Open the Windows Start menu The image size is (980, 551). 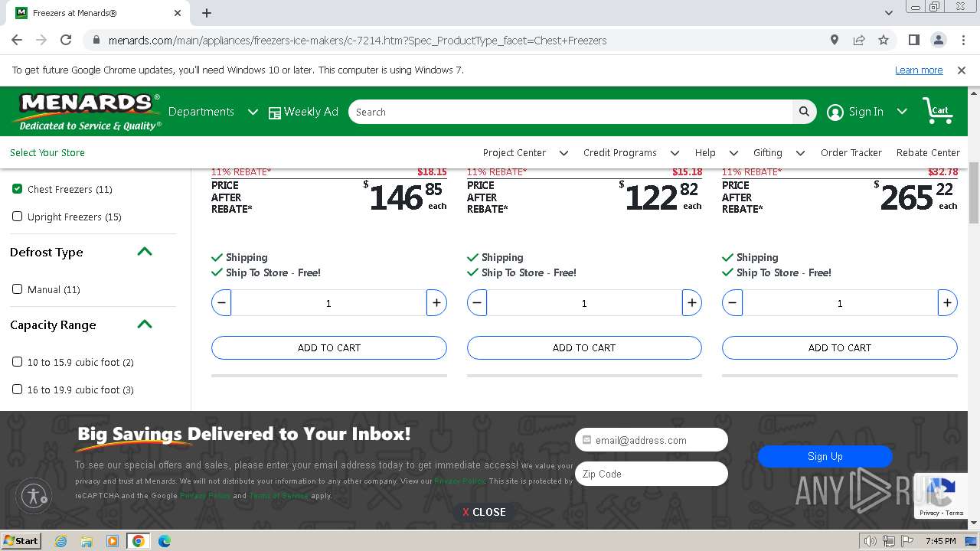tap(21, 540)
